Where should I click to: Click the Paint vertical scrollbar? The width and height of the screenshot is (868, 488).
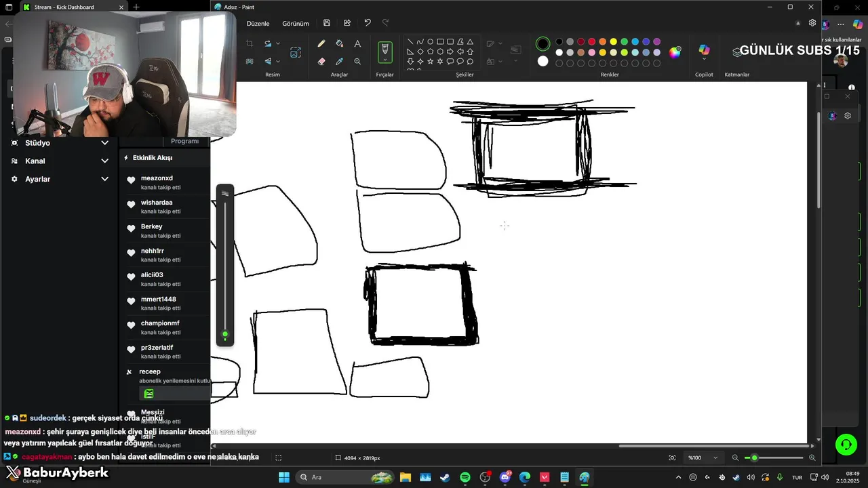(818, 159)
